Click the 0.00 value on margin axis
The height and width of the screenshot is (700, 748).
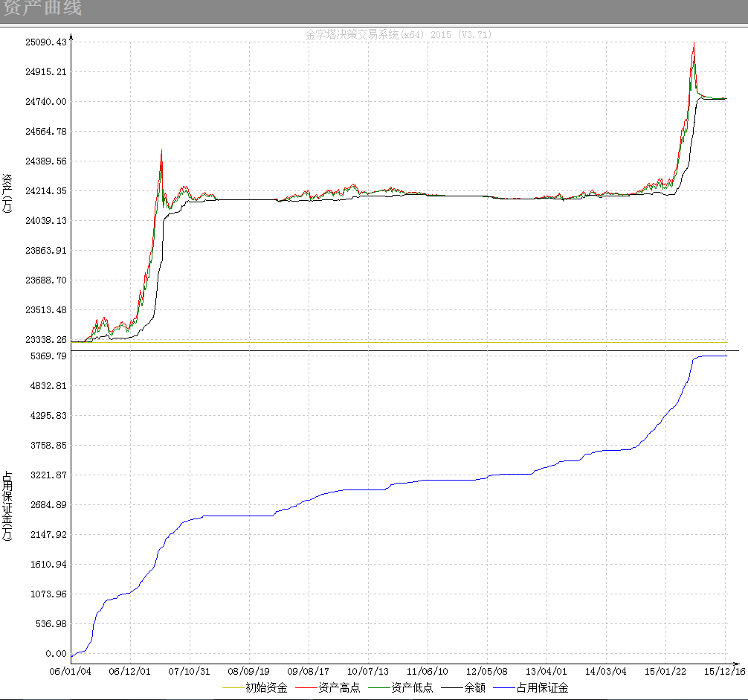point(56,654)
